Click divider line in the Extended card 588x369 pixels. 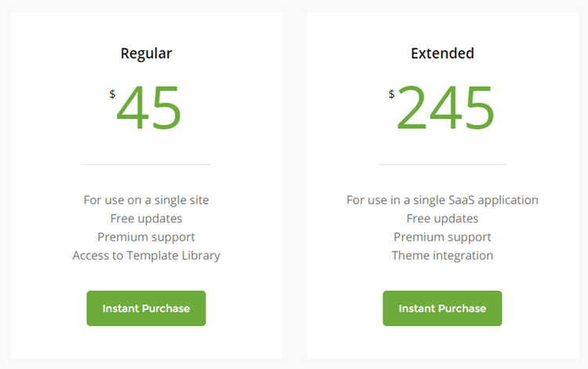pos(442,164)
